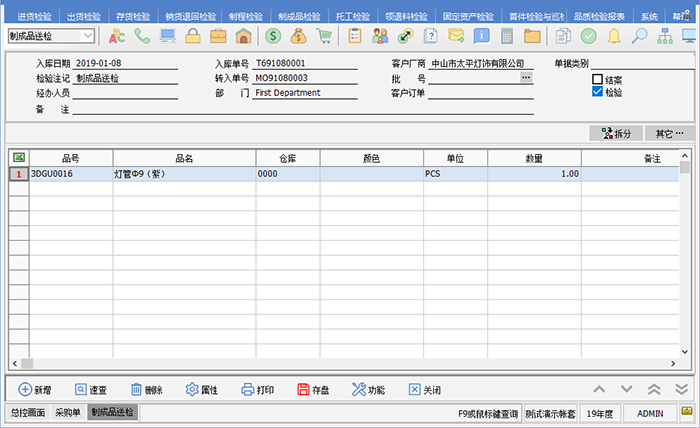700x428 pixels.
Task: Open the 采购单 bottom tab
Action: point(67,412)
